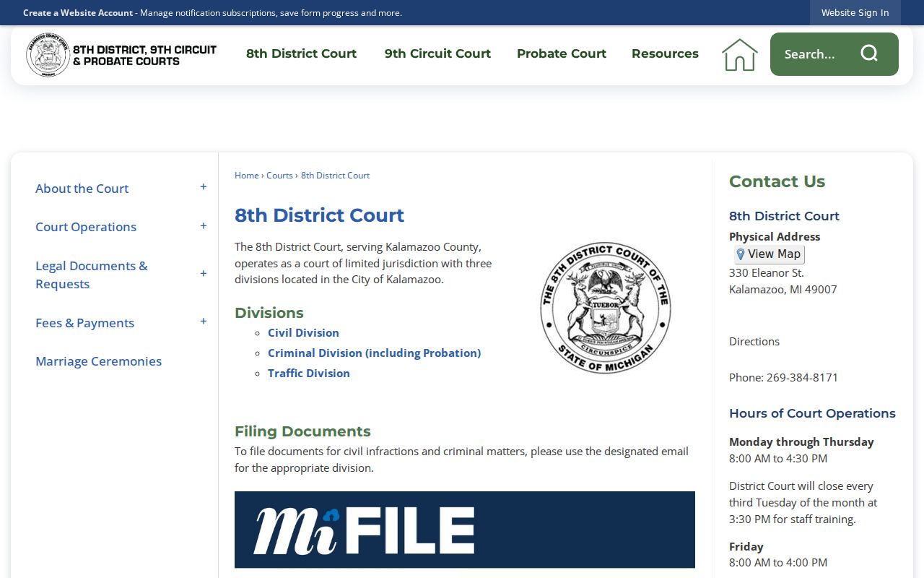Screen dimensions: 924x578
Task: Click the 330 Eleanor St. address text
Action: pyautogui.click(x=767, y=272)
